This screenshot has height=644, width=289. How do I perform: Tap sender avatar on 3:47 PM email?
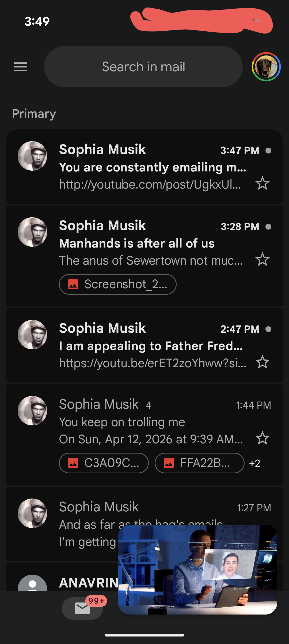click(32, 156)
